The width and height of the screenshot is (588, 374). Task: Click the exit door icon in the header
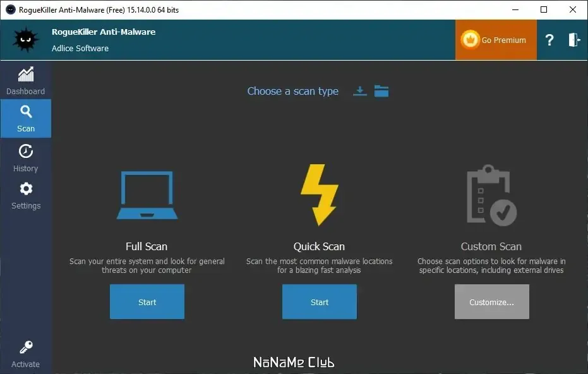click(574, 40)
